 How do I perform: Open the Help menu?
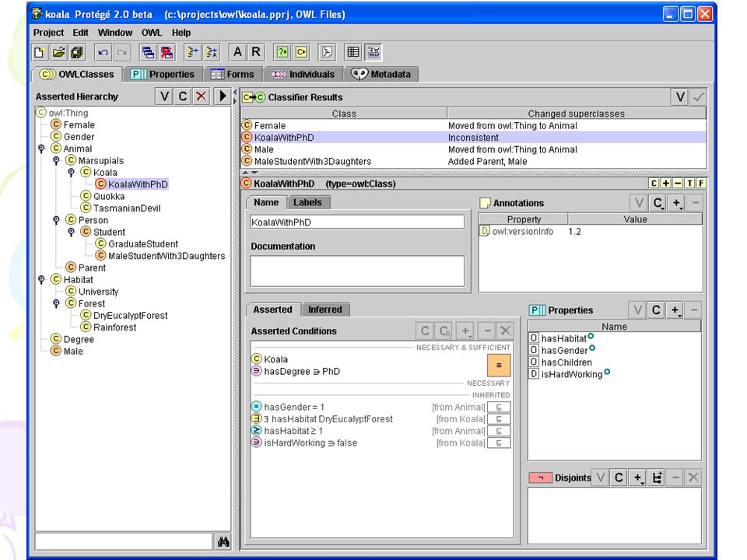click(181, 33)
